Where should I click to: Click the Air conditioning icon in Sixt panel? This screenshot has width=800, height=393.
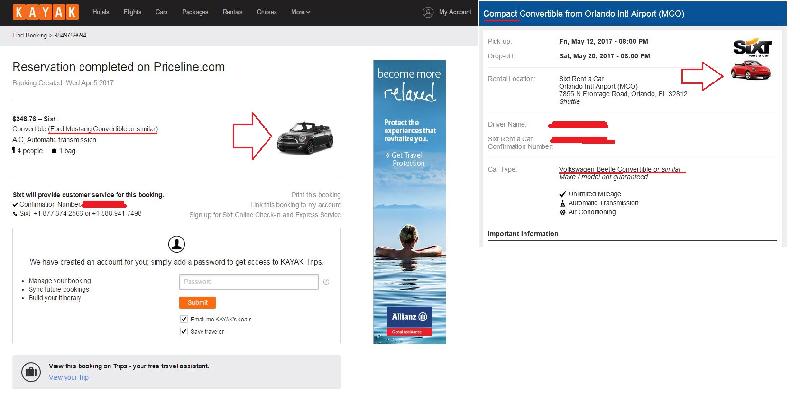point(563,211)
